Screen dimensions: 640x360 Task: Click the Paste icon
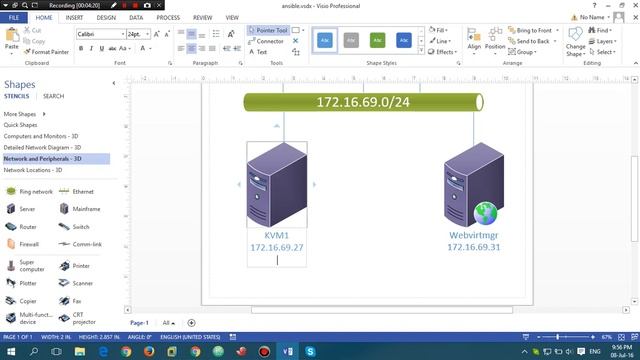pyautogui.click(x=12, y=36)
